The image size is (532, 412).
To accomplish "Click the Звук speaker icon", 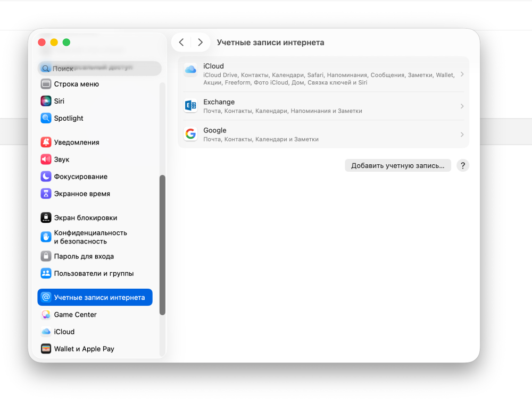I will [46, 159].
